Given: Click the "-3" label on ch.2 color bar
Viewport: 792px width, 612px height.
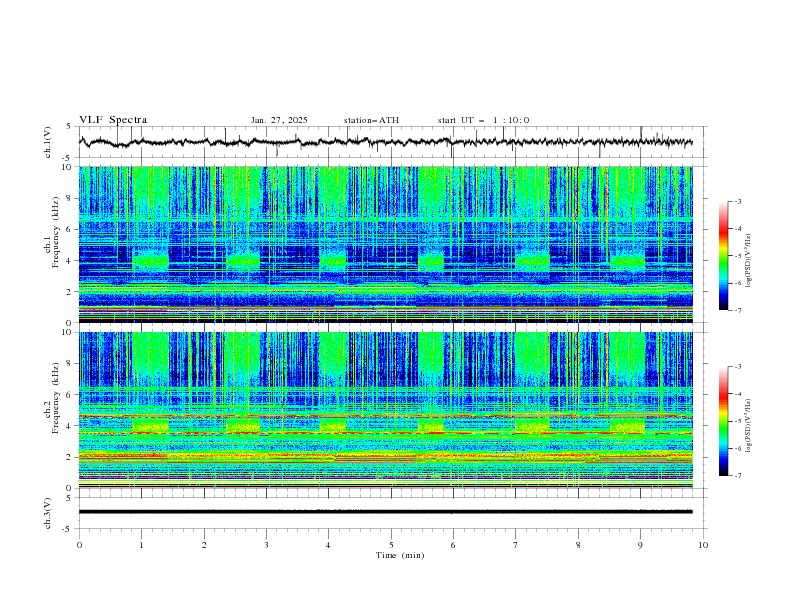Looking at the screenshot, I should point(738,367).
